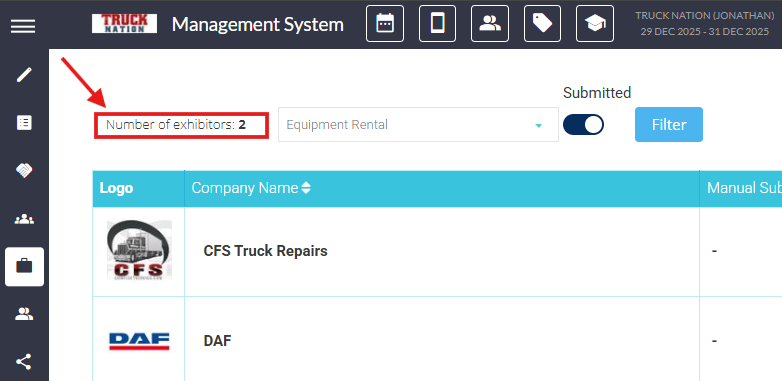Viewport: 782px width, 381px height.
Task: Expand the Equipment Rental dropdown
Action: point(418,125)
